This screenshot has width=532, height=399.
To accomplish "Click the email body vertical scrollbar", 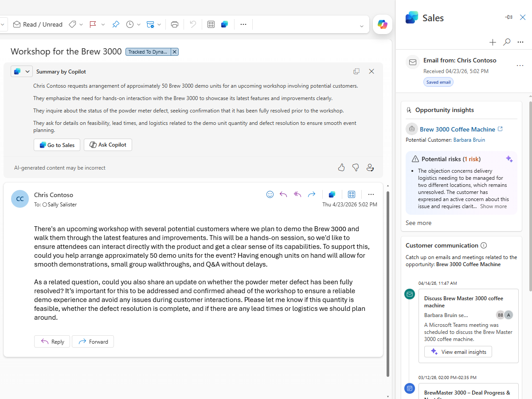I will 388,283.
